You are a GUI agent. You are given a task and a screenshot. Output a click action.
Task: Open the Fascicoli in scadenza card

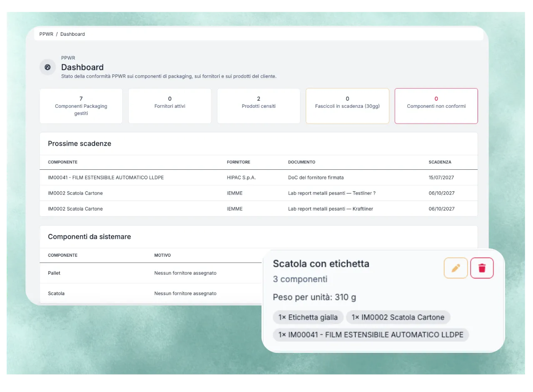pyautogui.click(x=347, y=106)
